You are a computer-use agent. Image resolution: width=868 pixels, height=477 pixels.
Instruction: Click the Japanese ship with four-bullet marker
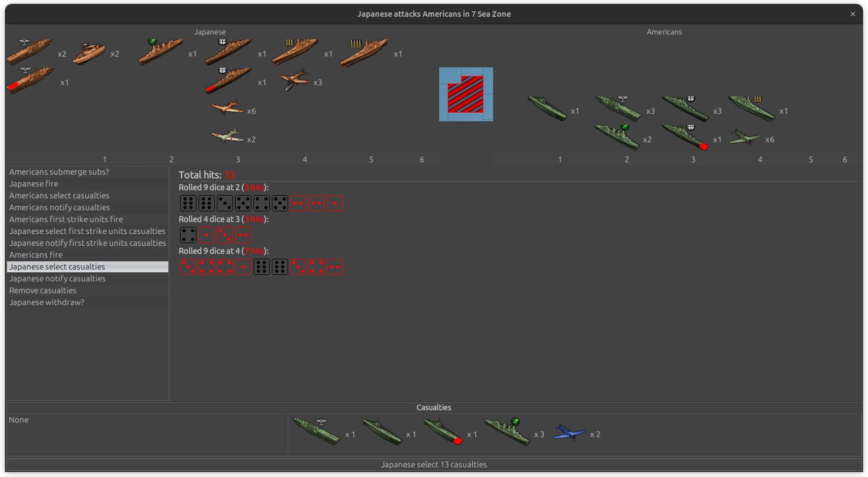pyautogui.click(x=364, y=53)
